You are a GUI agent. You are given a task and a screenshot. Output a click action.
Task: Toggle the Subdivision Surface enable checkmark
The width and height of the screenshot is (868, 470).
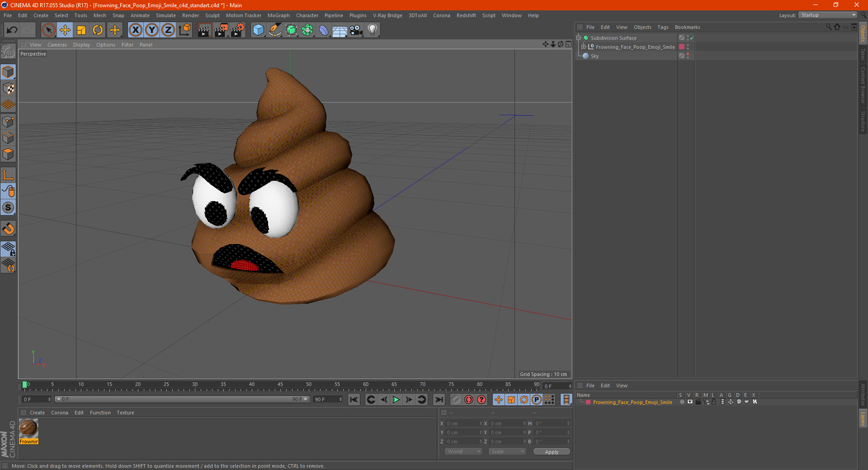click(x=692, y=38)
